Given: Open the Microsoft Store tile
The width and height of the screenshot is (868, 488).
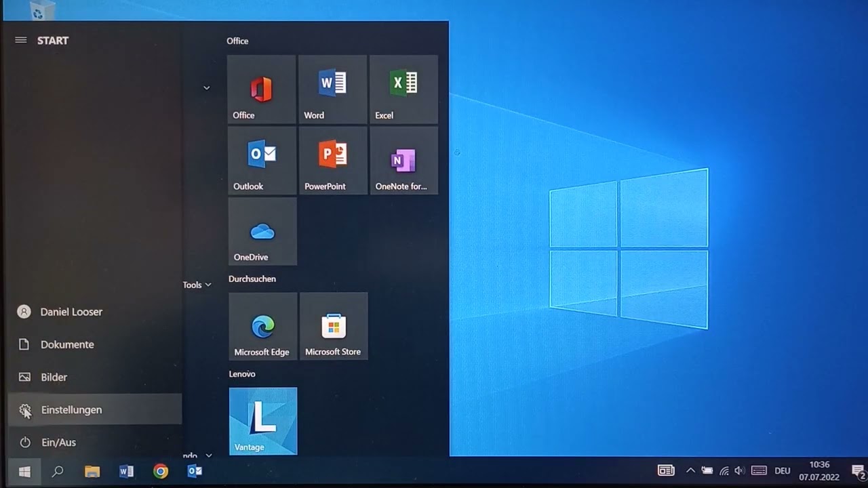Looking at the screenshot, I should [334, 326].
